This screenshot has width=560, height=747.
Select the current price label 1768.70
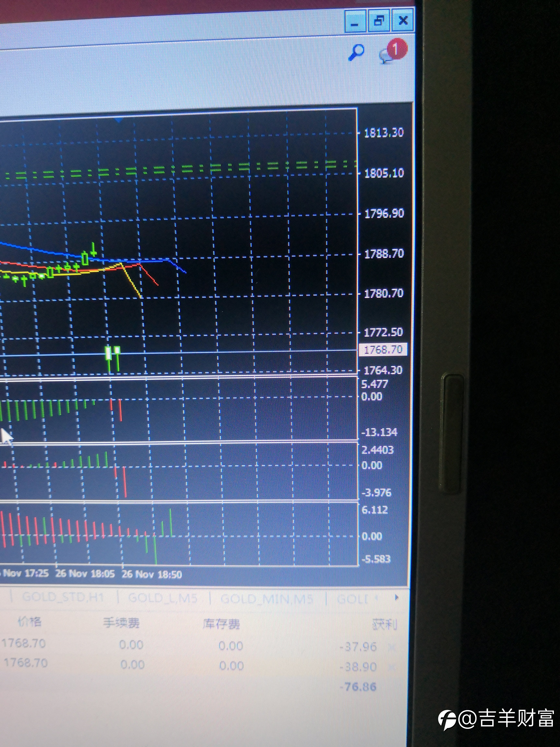pyautogui.click(x=383, y=350)
